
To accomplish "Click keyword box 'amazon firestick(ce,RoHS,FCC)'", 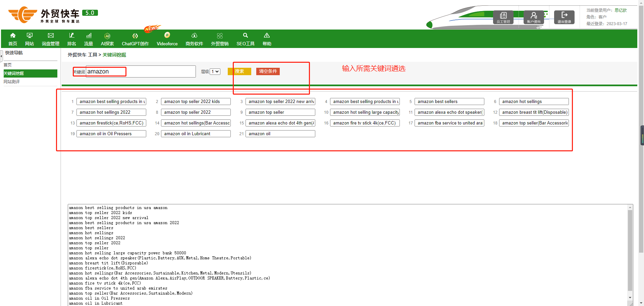I will click(111, 123).
